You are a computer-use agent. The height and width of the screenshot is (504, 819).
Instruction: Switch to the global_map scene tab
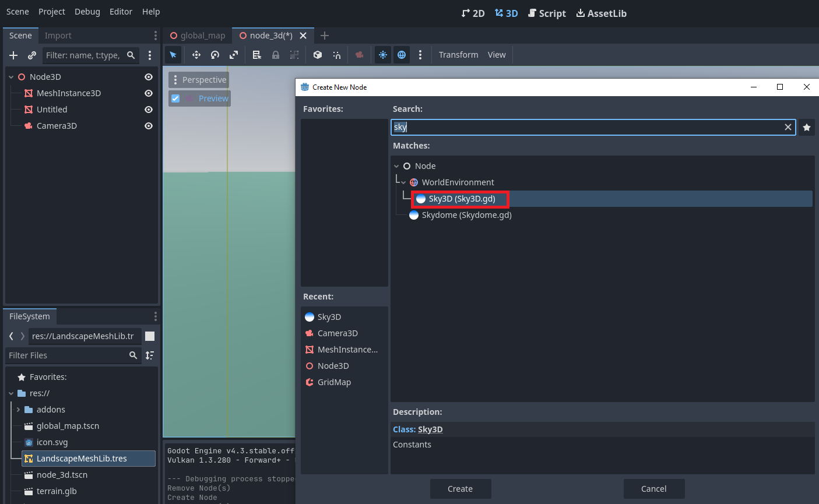(198, 36)
